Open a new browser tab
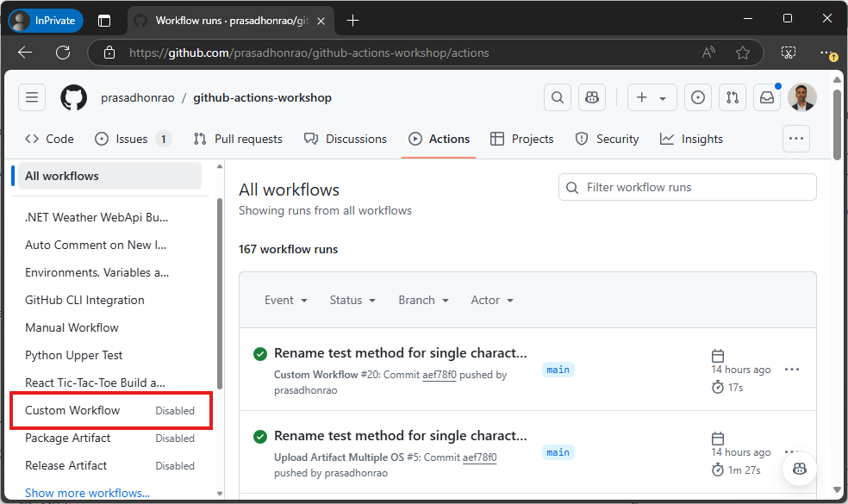848x504 pixels. pos(352,21)
